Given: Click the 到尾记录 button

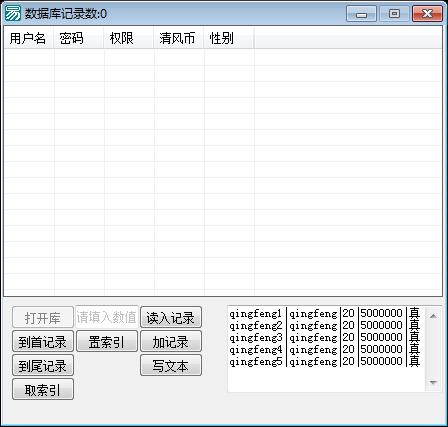Looking at the screenshot, I should (x=43, y=365).
